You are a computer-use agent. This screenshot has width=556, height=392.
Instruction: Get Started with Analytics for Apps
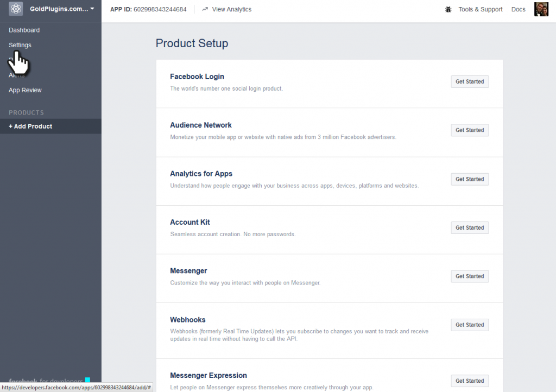469,179
